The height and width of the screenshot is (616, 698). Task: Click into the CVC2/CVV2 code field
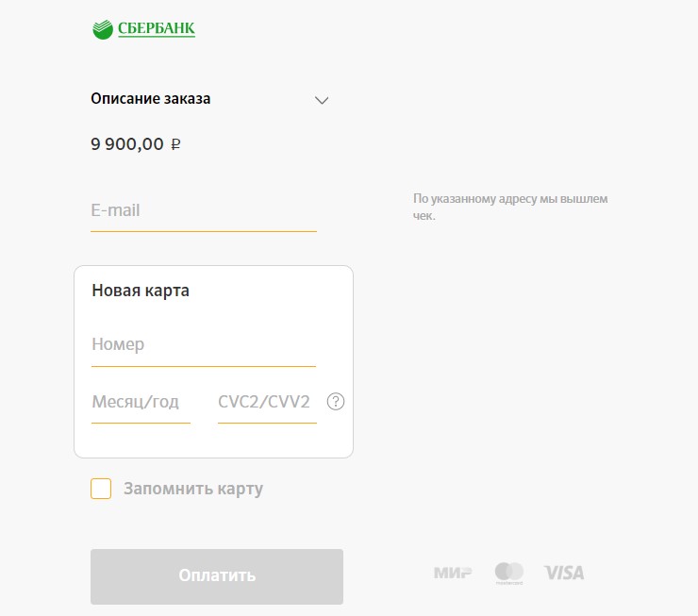[267, 405]
